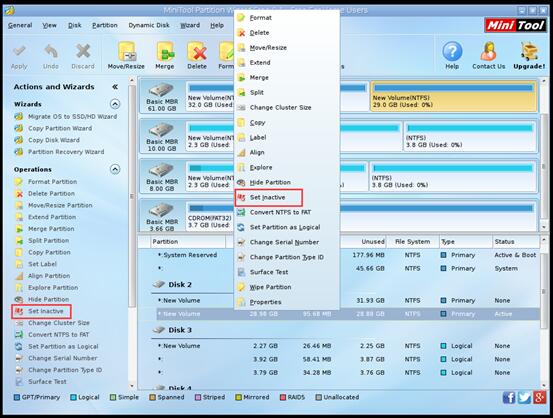Image resolution: width=553 pixels, height=418 pixels.
Task: Sort by Partition column header
Action: [x=188, y=242]
